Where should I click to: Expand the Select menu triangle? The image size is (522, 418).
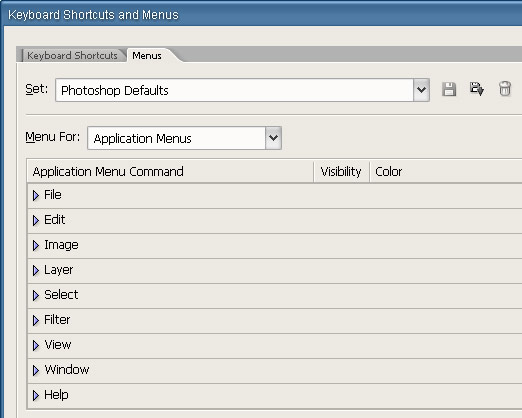pos(36,295)
